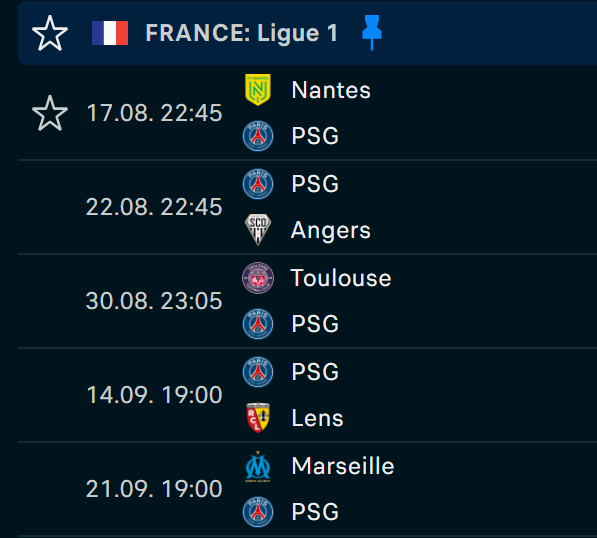This screenshot has width=597, height=538.
Task: Star the Nantes vs PSG match
Action: point(50,113)
